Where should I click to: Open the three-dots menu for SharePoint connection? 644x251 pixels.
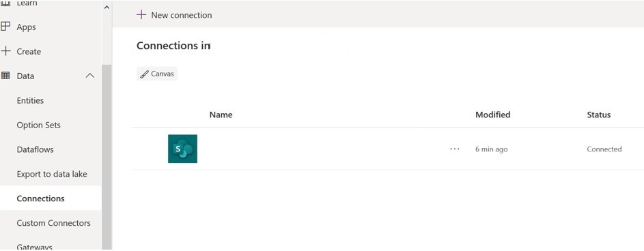tap(455, 149)
